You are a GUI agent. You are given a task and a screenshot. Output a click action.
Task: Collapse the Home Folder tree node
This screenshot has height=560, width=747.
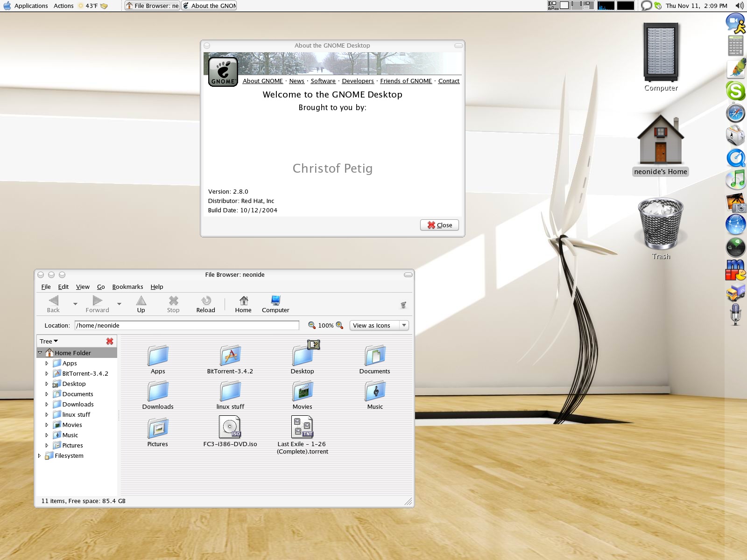click(x=40, y=353)
